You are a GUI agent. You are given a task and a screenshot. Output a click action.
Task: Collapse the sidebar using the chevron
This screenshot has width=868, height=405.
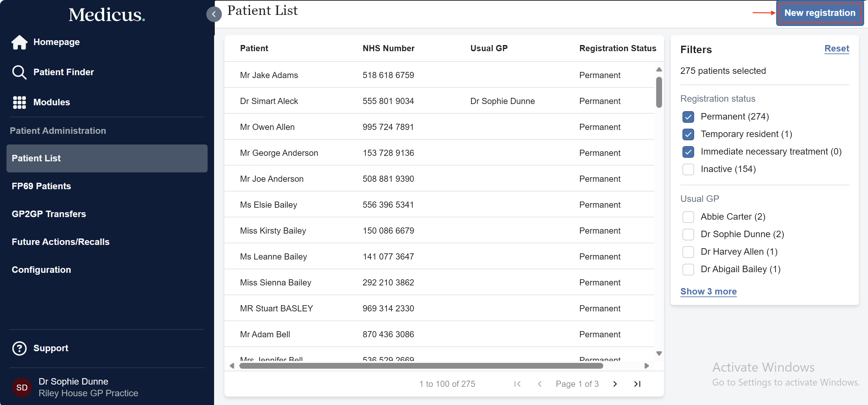tap(214, 14)
